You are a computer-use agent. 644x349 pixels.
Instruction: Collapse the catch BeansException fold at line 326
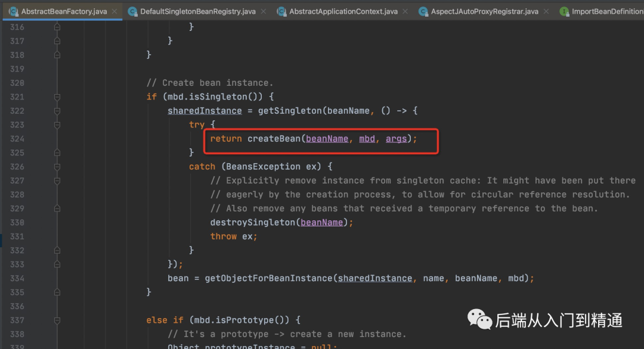tap(57, 167)
